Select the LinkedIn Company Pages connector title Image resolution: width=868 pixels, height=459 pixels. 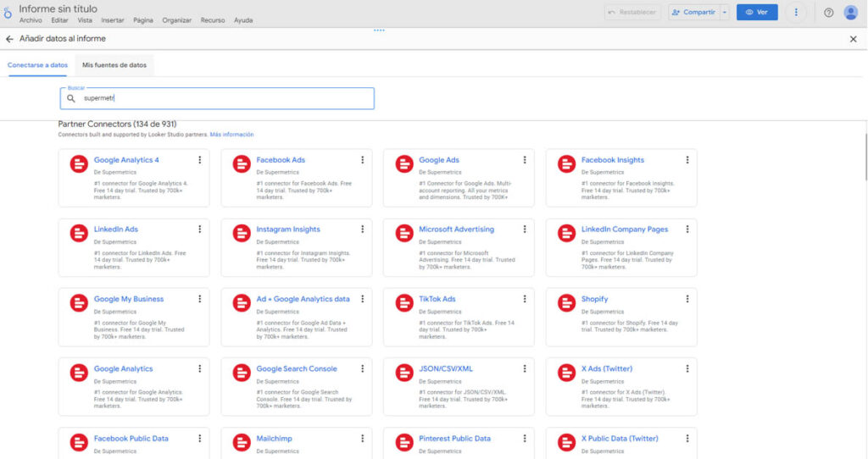pos(625,229)
